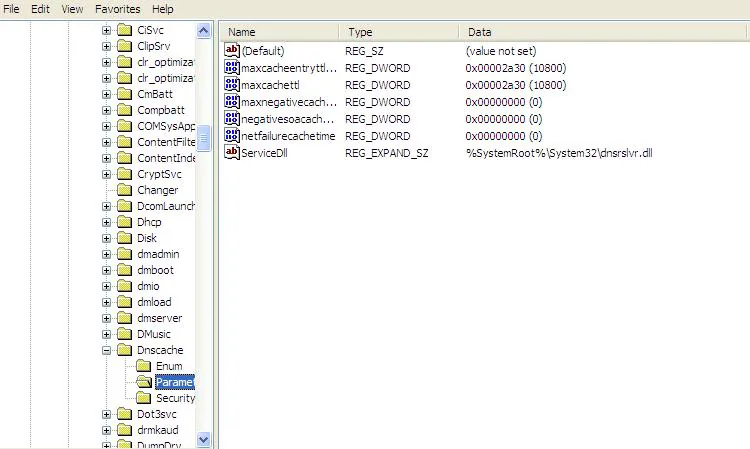The height and width of the screenshot is (449, 750).
Task: Click the tree scrollbar thumb
Action: [x=203, y=138]
